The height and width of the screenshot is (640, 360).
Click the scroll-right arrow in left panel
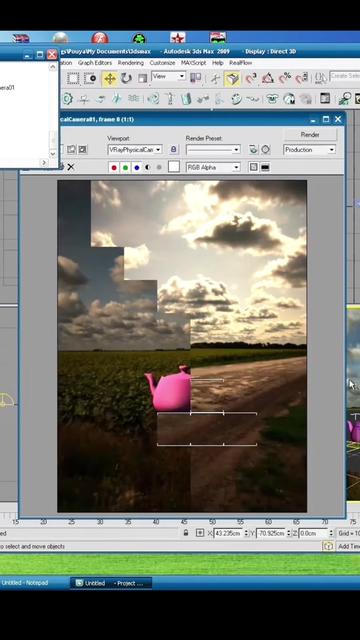click(x=44, y=162)
